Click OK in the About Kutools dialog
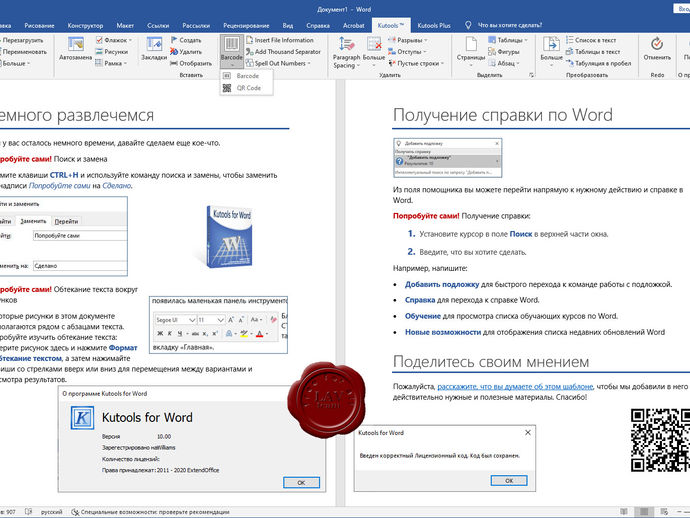690x518 pixels. pos(301,482)
